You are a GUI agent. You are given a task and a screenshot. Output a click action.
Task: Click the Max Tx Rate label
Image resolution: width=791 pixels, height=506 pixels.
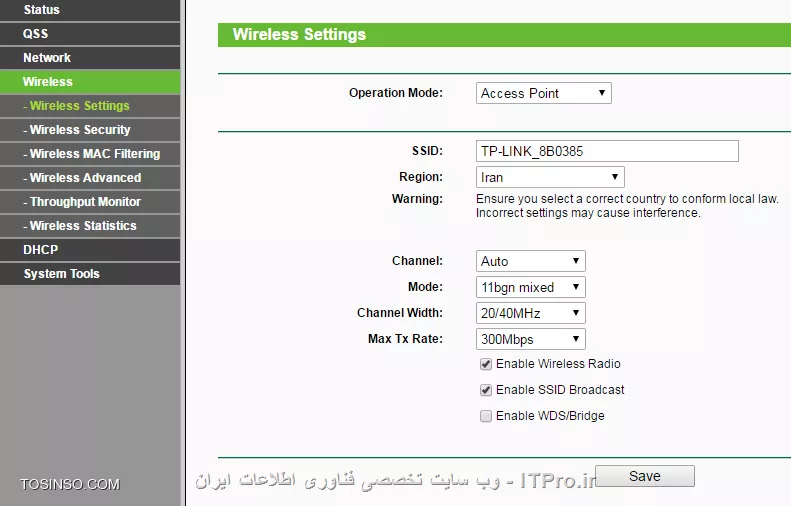tap(405, 339)
